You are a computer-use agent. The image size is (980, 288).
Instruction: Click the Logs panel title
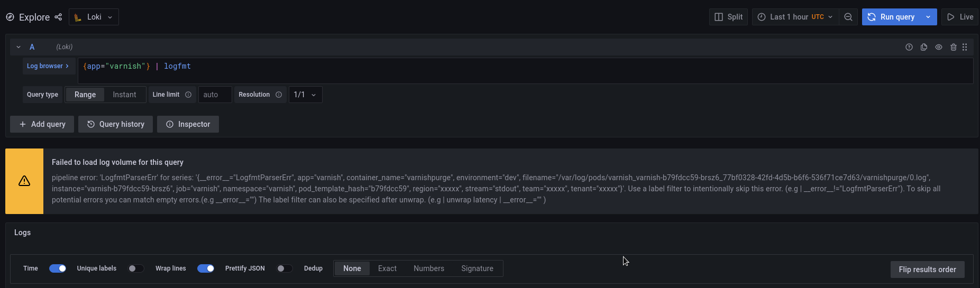point(22,233)
